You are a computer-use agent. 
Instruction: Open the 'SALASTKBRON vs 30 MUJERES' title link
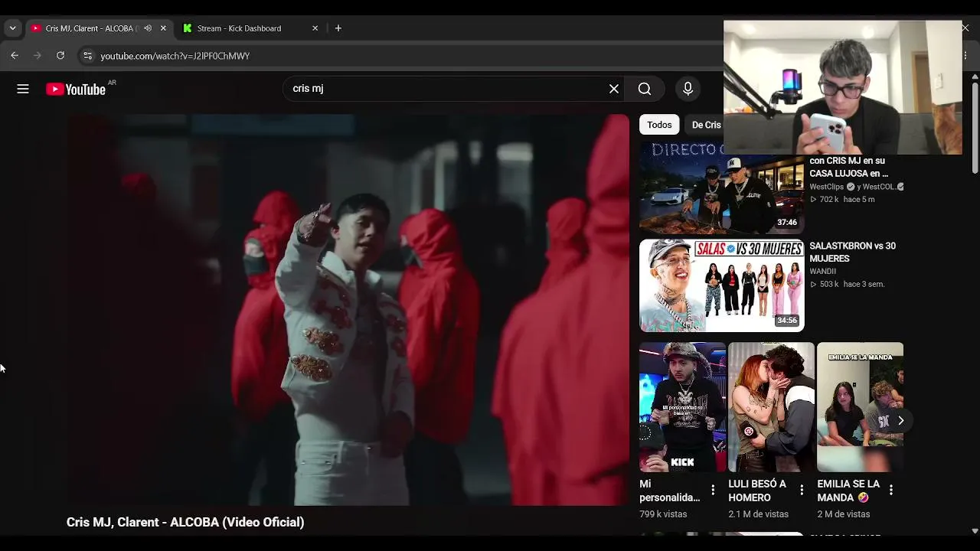point(852,252)
